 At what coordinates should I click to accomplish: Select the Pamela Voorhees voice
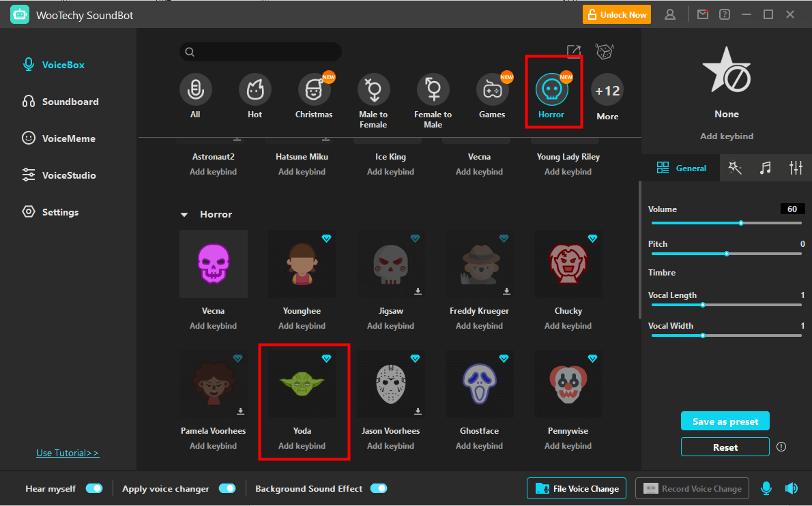click(x=214, y=384)
